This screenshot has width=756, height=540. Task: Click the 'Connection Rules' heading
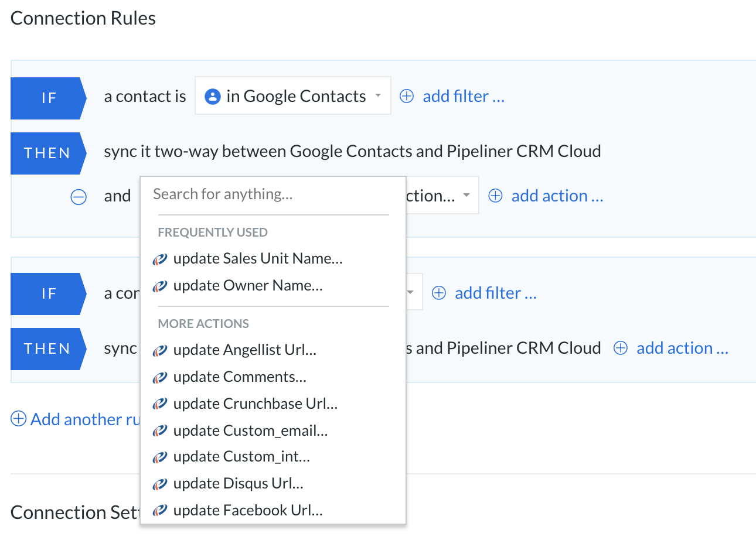(x=83, y=18)
